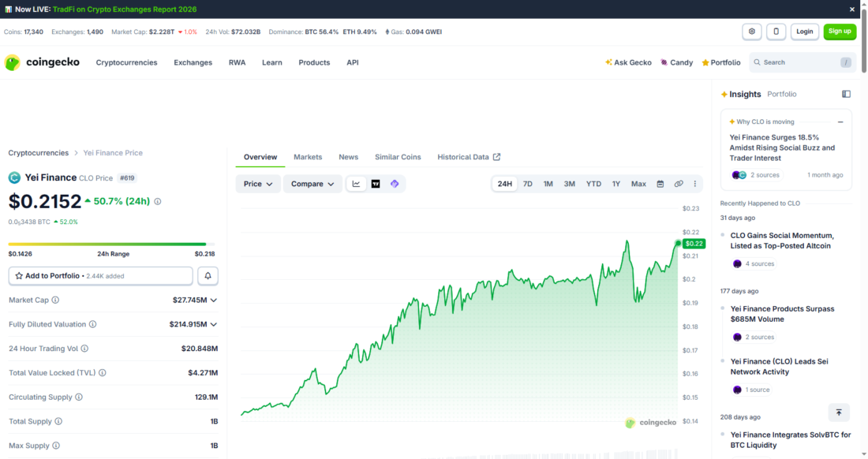Switch to TradingView chart icon
This screenshot has width=868, height=459.
click(x=376, y=185)
